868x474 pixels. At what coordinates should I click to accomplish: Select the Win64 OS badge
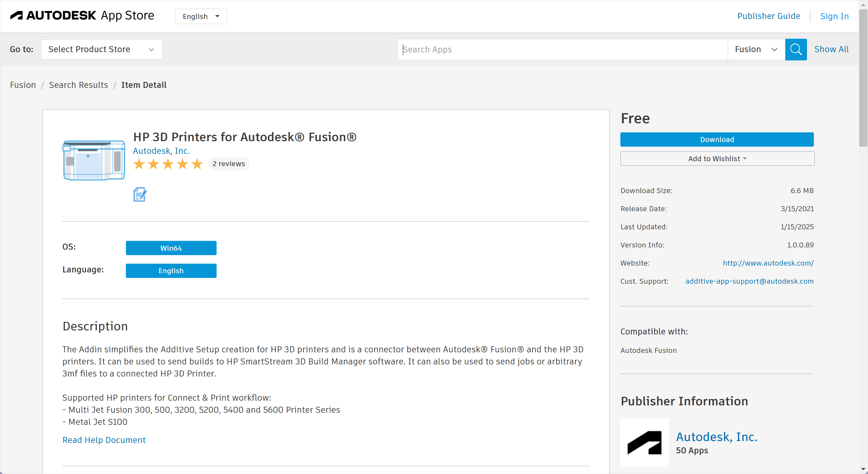pos(171,248)
